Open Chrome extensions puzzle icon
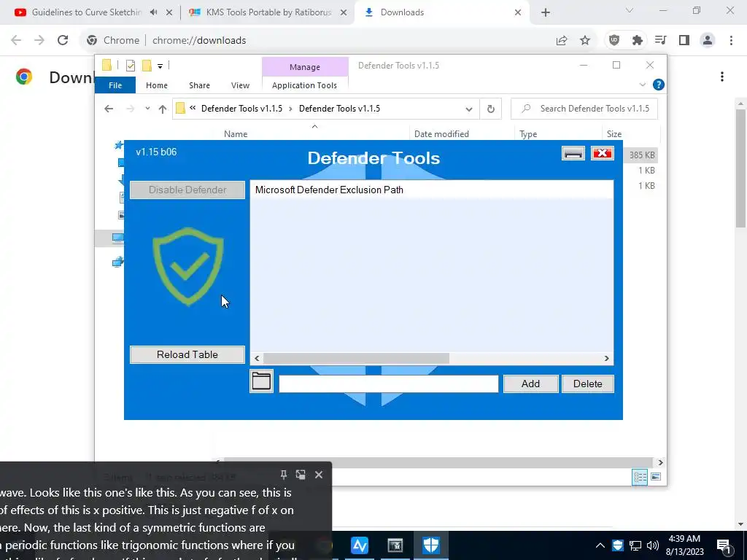The image size is (747, 560). (x=638, y=41)
